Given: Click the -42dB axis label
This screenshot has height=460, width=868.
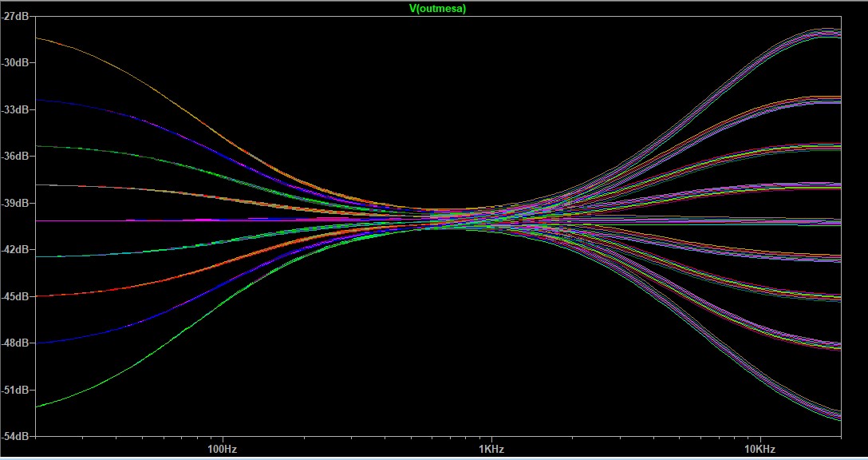Looking at the screenshot, I should 15,249.
